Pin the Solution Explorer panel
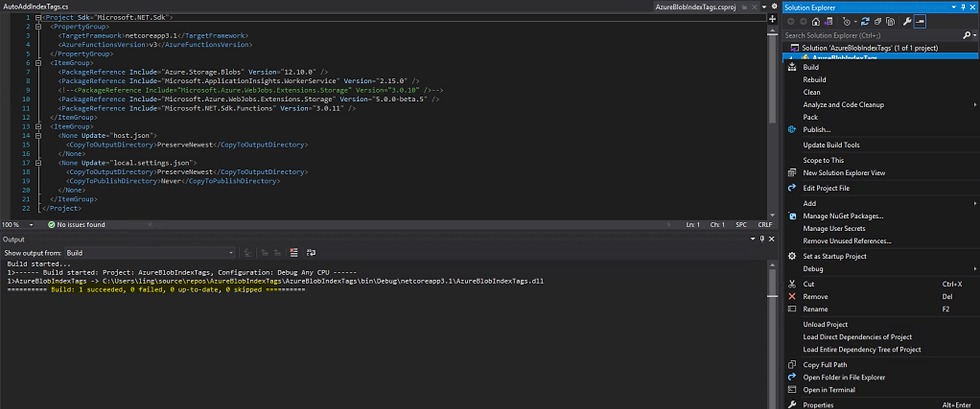Viewport: 980px width, 409px height. coord(962,7)
